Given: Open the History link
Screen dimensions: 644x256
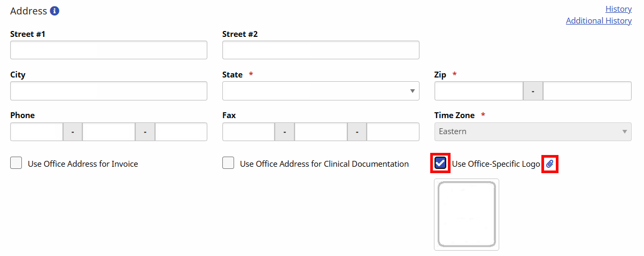Looking at the screenshot, I should click(x=618, y=9).
